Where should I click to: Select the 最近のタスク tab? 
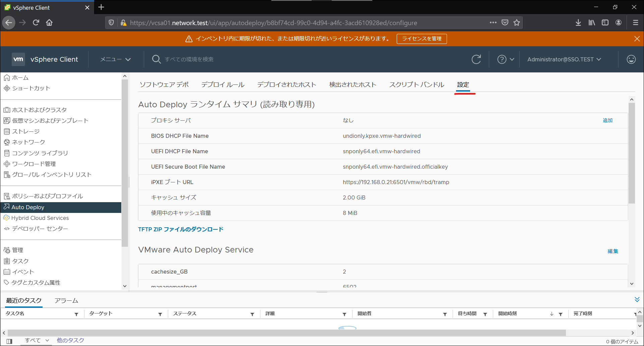(x=24, y=300)
